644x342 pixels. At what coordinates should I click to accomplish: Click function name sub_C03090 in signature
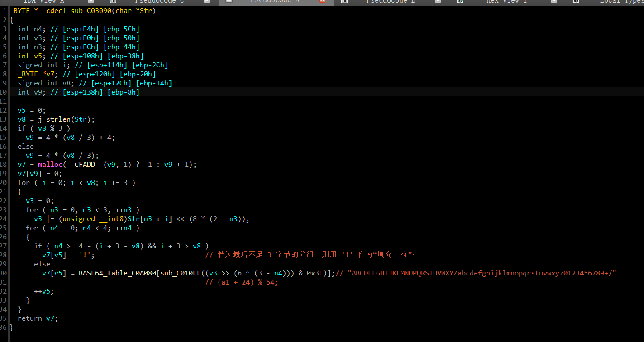91,11
